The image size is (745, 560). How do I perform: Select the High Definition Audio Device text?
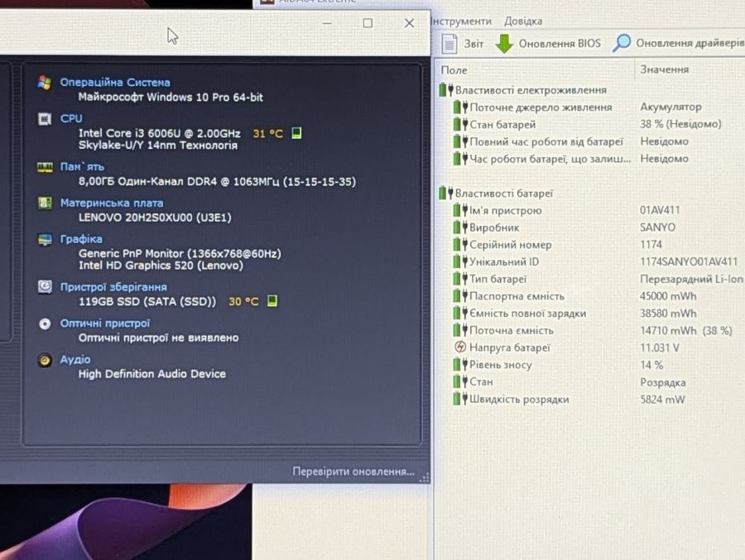coord(152,374)
